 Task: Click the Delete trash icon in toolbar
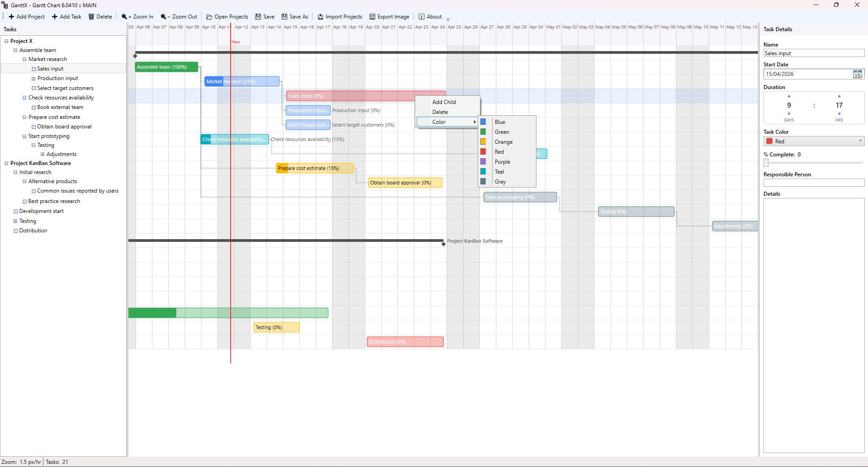coord(91,17)
